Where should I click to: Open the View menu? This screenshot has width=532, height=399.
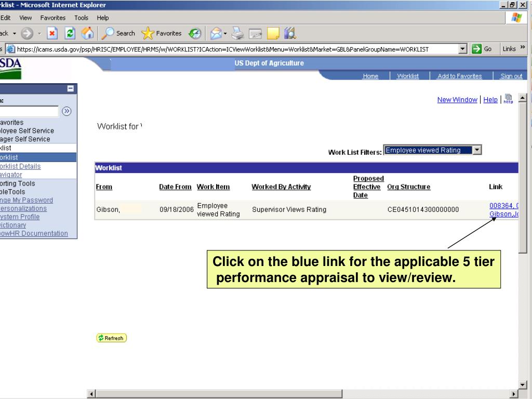(x=25, y=18)
